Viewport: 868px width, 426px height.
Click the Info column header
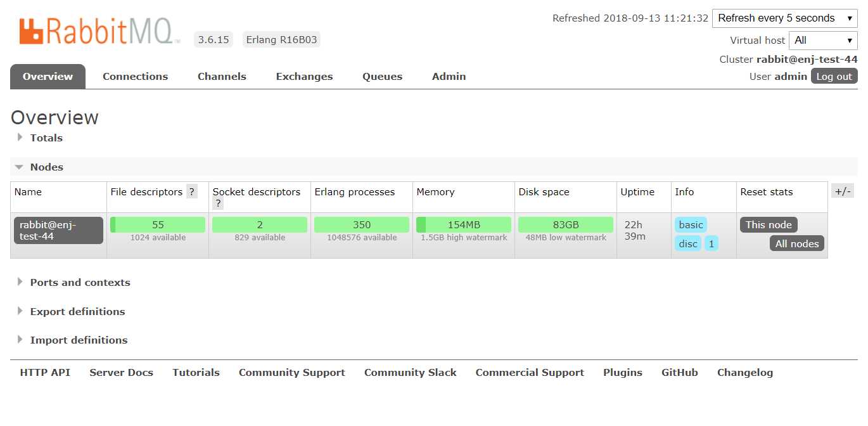tap(684, 192)
